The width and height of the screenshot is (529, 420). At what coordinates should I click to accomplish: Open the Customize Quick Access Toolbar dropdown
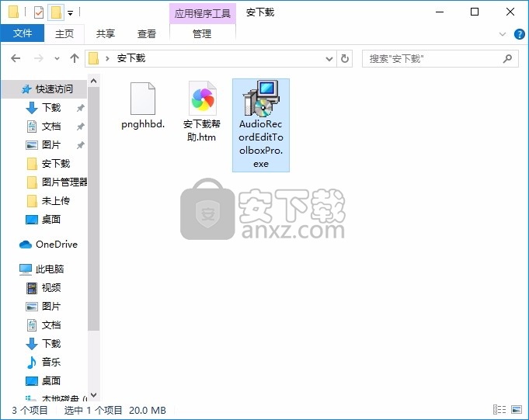(70, 13)
